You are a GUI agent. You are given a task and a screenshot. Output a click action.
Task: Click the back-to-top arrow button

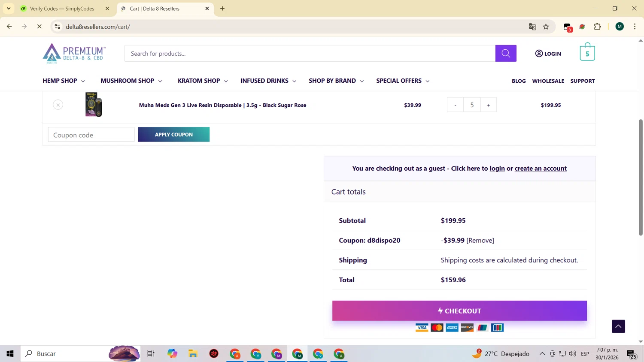(618, 326)
